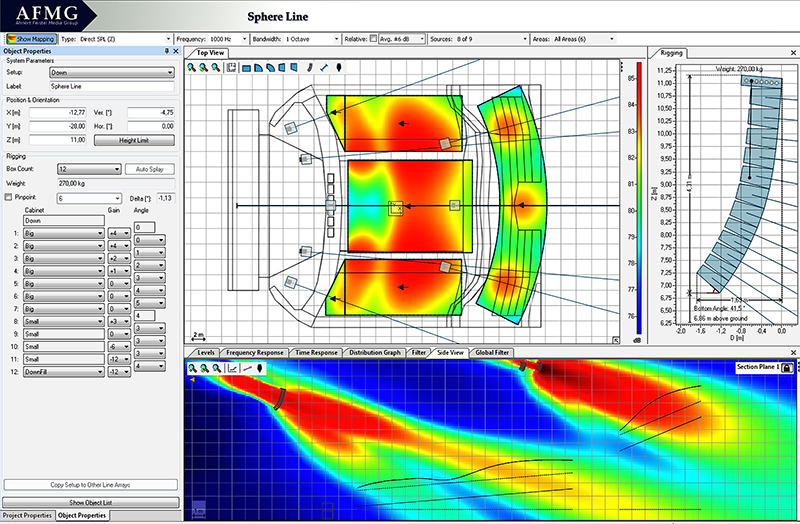
Task: Click the first magnifier icon in Side View
Action: click(192, 368)
